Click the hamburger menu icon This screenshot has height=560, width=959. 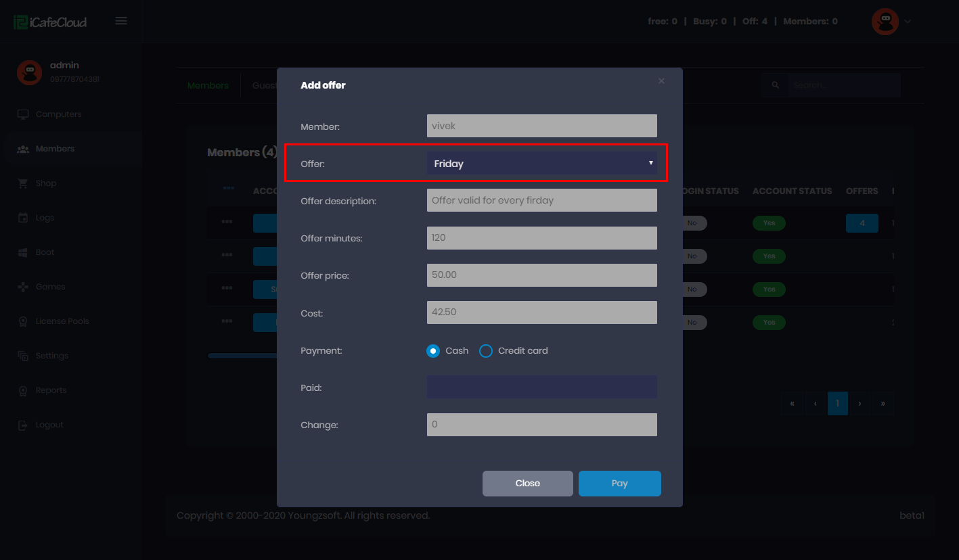point(121,21)
